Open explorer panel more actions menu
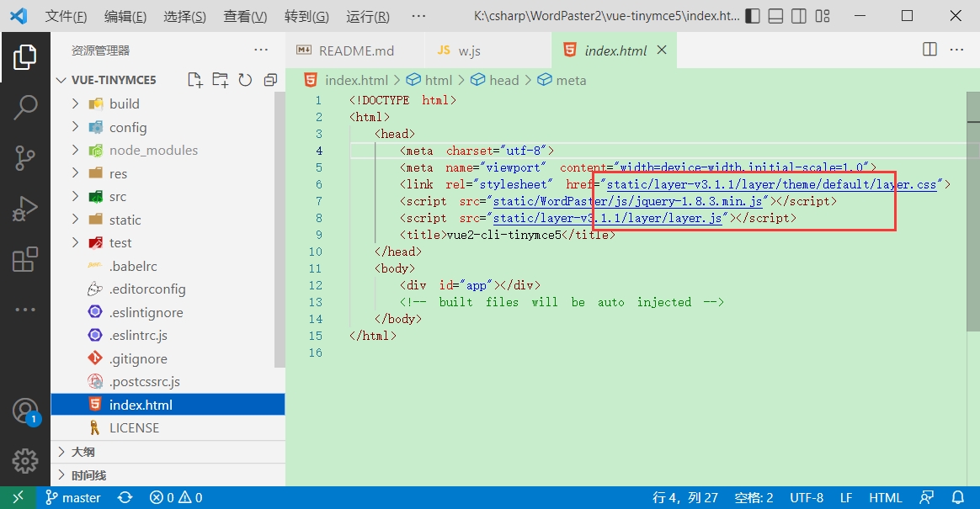 pos(261,50)
